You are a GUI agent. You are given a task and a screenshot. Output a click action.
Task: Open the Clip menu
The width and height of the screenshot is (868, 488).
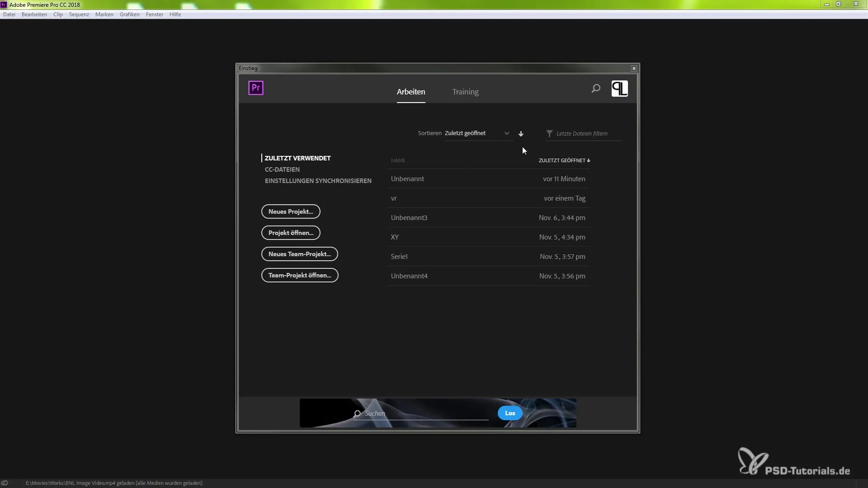58,14
